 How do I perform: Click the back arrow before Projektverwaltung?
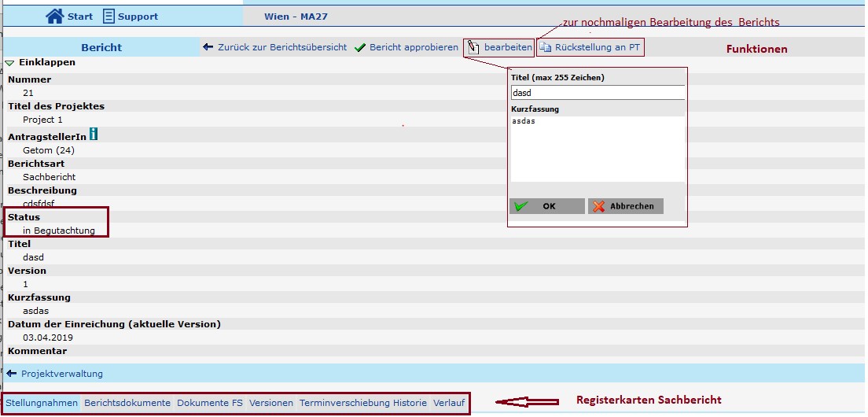tap(11, 374)
